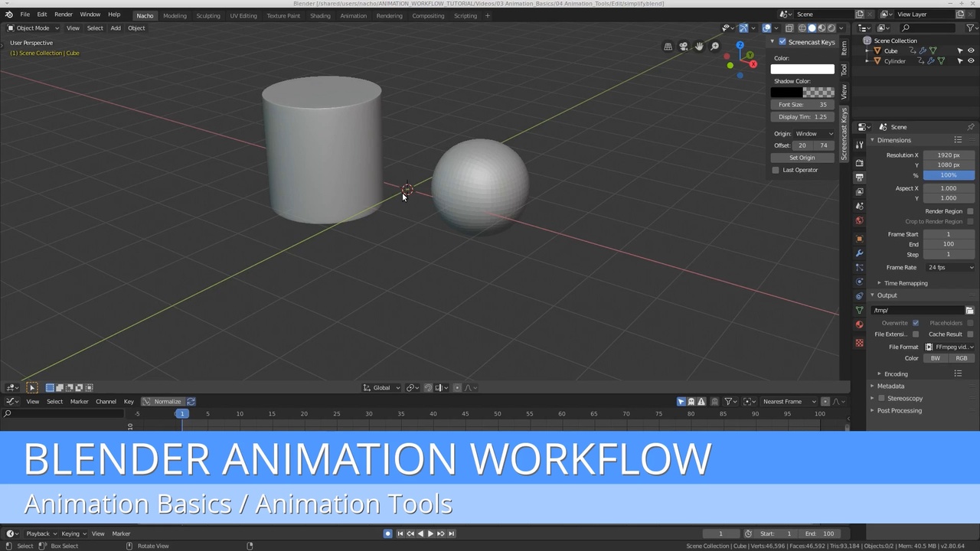Open the Modifiers properties tab icon

coord(859,253)
